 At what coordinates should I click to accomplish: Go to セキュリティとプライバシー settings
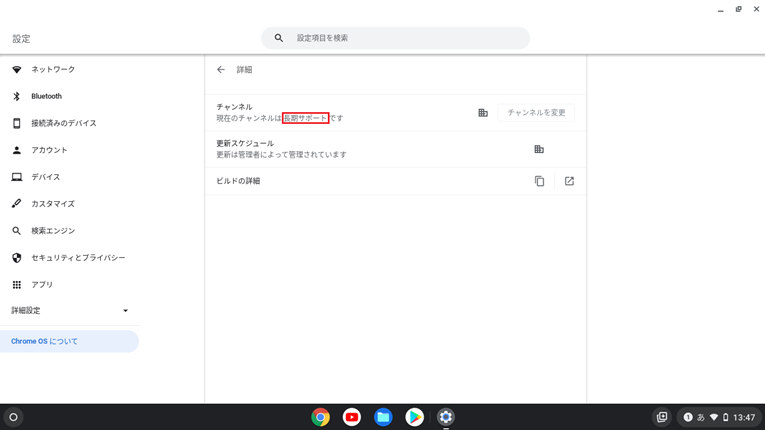tap(78, 258)
